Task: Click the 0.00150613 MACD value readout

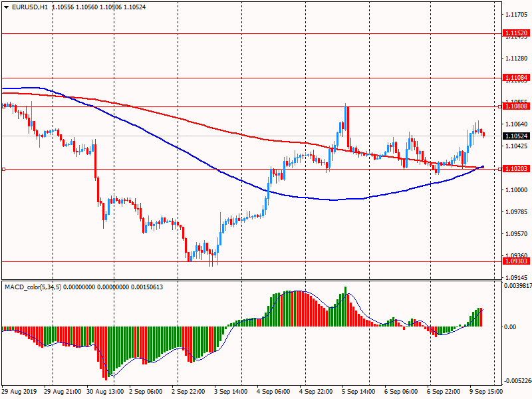Action: point(146,287)
